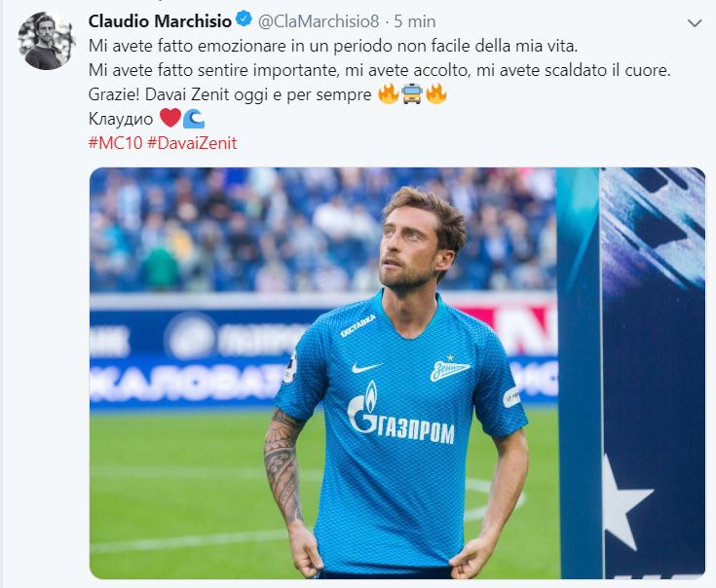Click the red heart emoji
Viewport: 716px width, 588px height.
coord(170,118)
